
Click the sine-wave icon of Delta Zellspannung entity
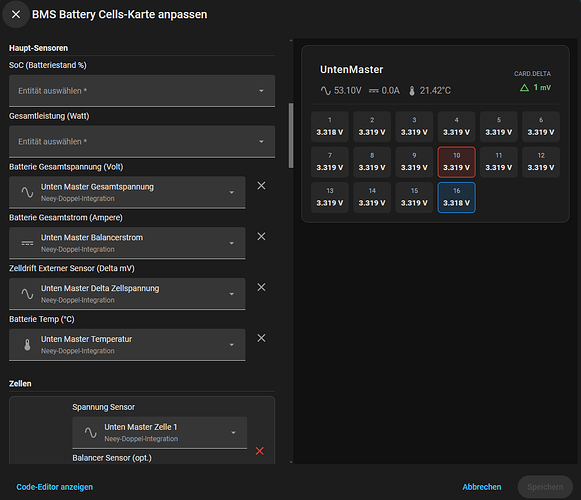(27, 294)
